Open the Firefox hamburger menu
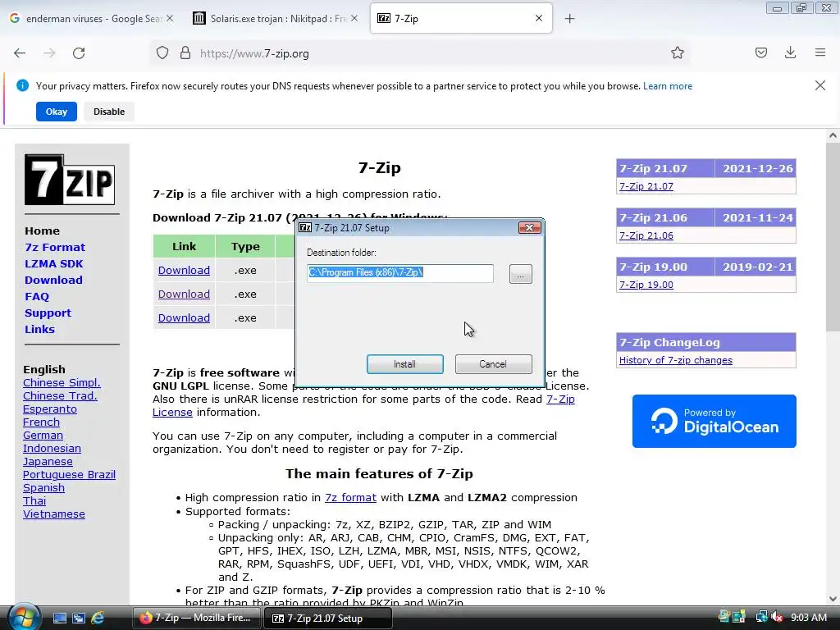 (x=820, y=53)
